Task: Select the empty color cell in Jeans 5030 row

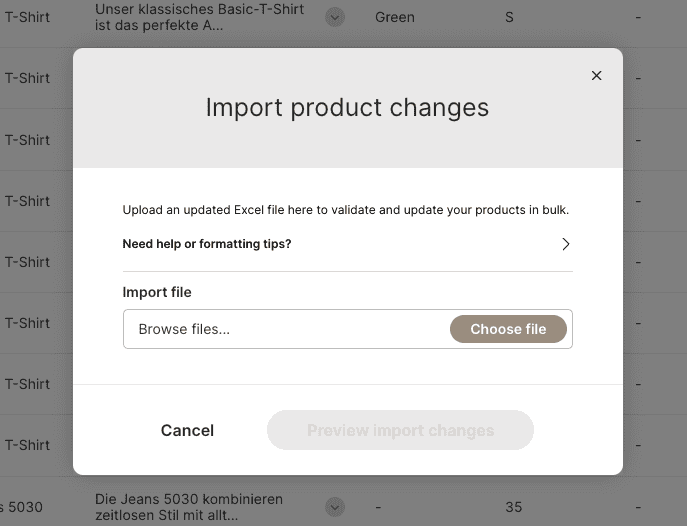Action: pos(378,507)
